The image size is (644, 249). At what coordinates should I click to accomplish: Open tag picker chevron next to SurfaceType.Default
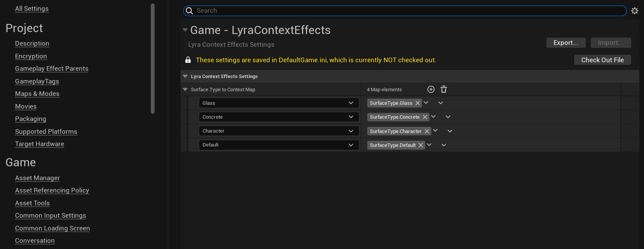(429, 145)
